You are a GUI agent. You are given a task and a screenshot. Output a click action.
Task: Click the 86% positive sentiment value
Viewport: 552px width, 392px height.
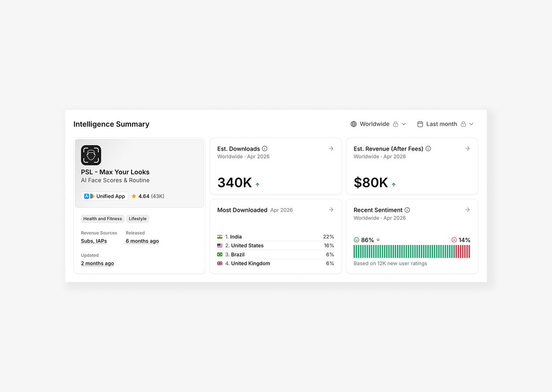pos(368,240)
